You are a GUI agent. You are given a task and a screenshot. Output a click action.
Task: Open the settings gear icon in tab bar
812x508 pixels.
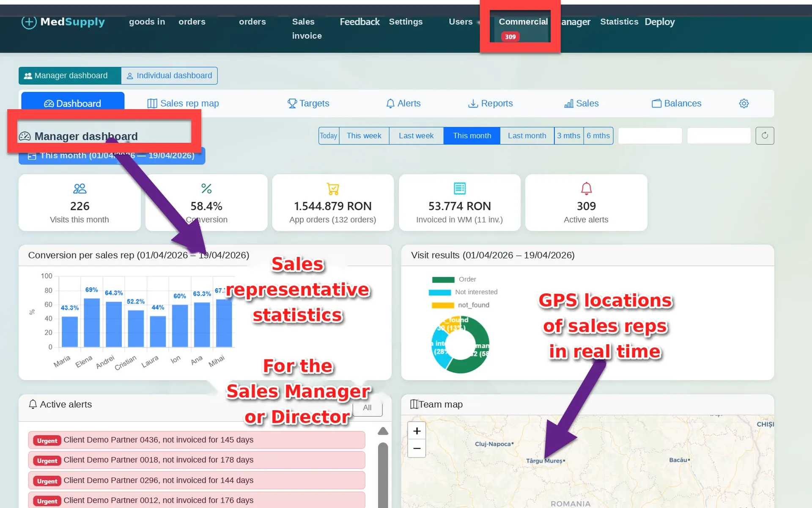click(744, 103)
